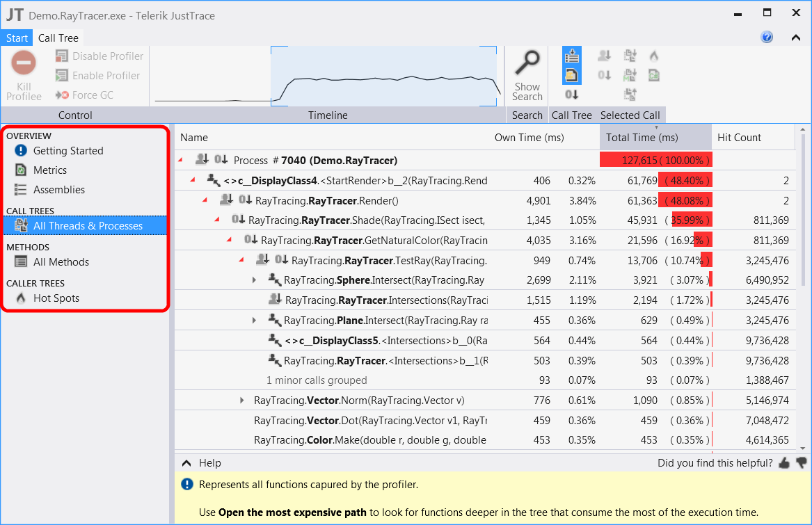Click the thumbs up helpful icon
The width and height of the screenshot is (812, 525).
pos(784,463)
